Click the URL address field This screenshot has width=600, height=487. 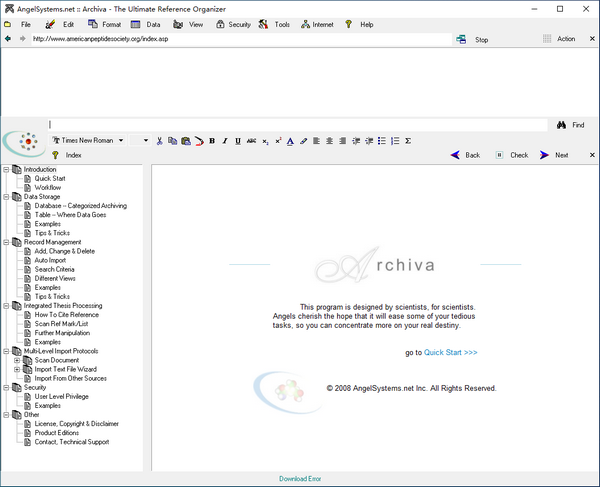pyautogui.click(x=241, y=39)
